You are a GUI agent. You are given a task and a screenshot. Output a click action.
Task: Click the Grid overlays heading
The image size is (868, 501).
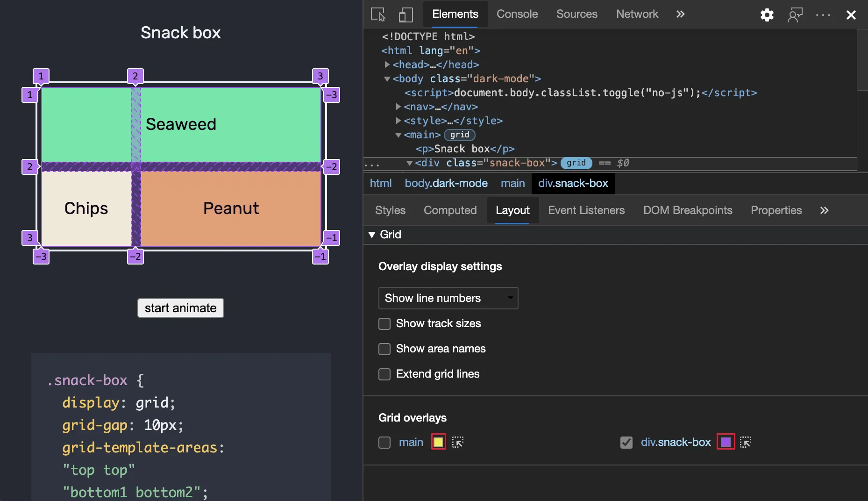pyautogui.click(x=413, y=418)
